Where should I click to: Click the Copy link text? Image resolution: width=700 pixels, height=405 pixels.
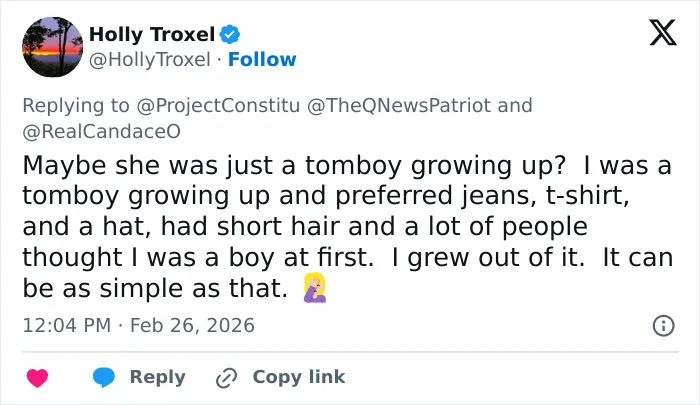[299, 377]
